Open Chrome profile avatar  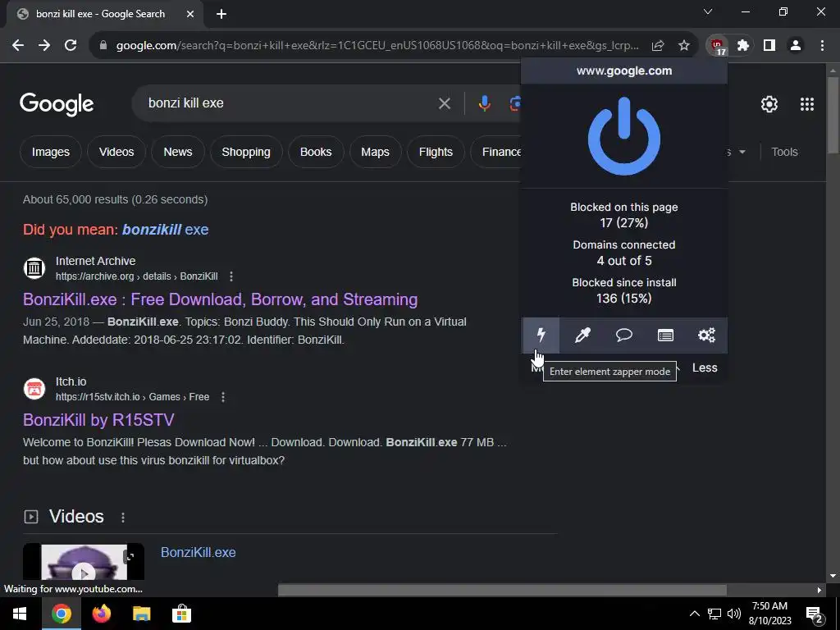tap(796, 46)
